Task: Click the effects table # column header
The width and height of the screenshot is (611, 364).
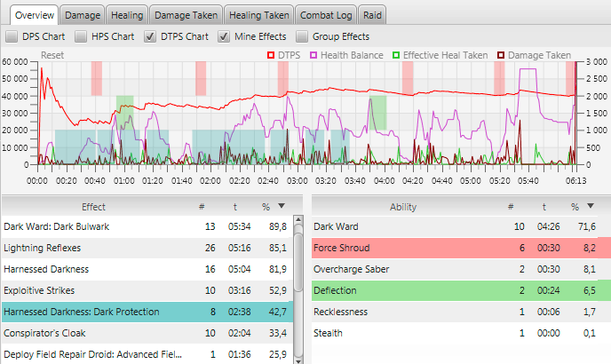Action: click(202, 207)
